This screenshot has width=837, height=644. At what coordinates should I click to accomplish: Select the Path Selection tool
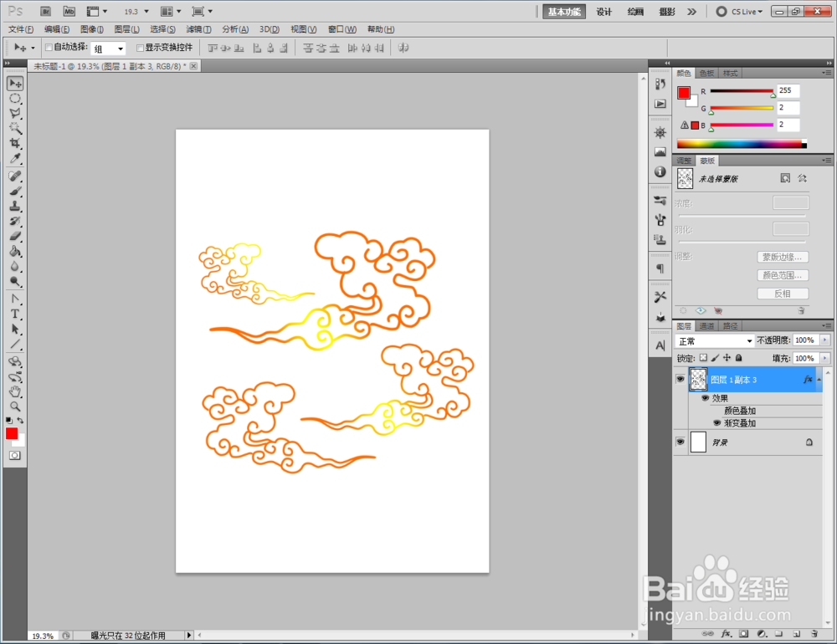15,329
